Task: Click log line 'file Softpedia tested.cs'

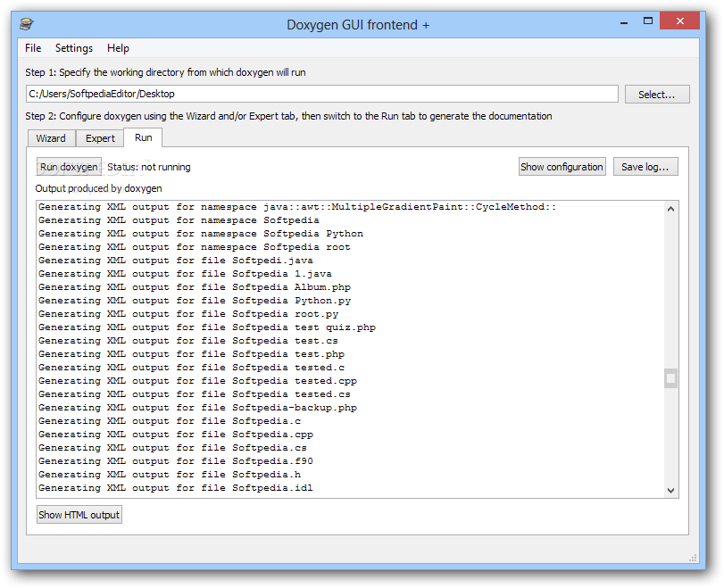Action: 195,394
